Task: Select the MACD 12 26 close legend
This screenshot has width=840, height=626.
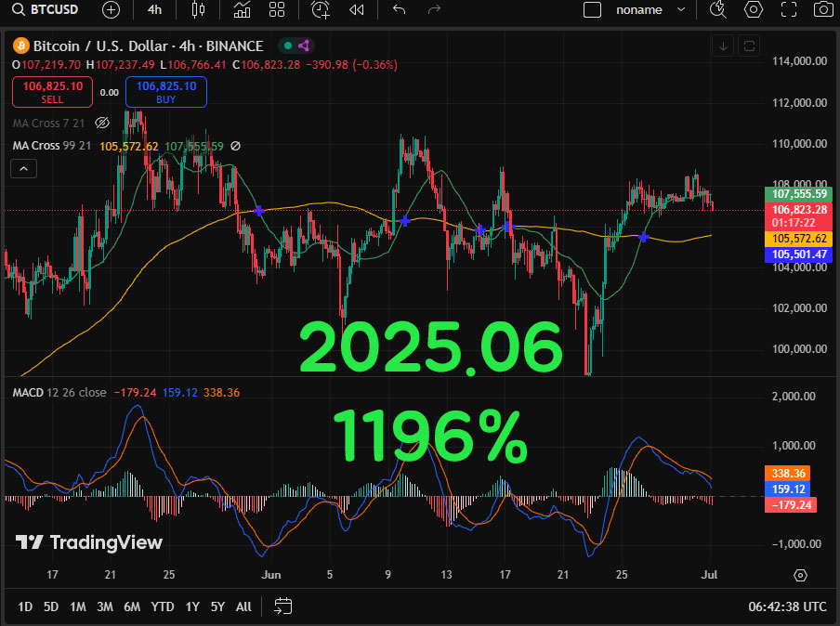Action: pyautogui.click(x=59, y=393)
